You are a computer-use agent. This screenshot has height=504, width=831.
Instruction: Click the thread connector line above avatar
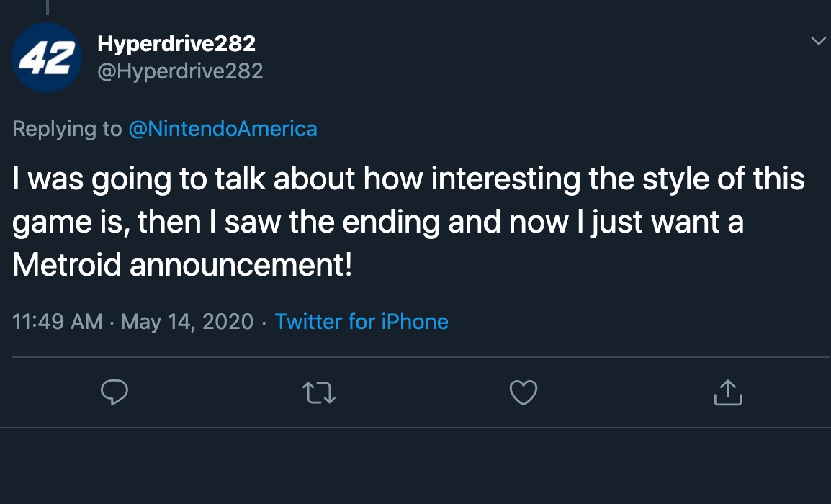(48, 6)
